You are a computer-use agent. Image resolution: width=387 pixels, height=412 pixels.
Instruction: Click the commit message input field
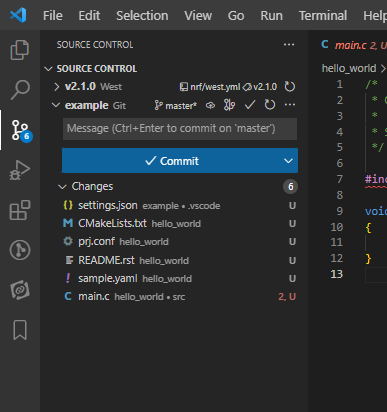tap(180, 129)
